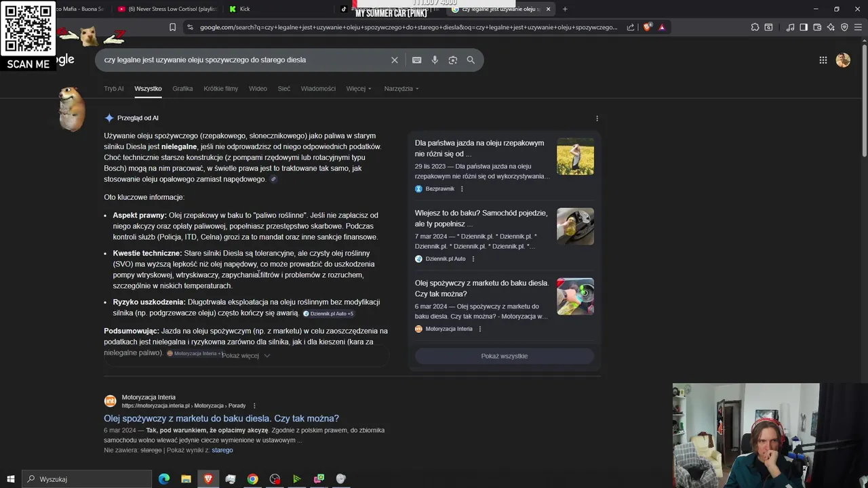Close the current Google search tab
The width and height of the screenshot is (868, 488).
pos(548,9)
